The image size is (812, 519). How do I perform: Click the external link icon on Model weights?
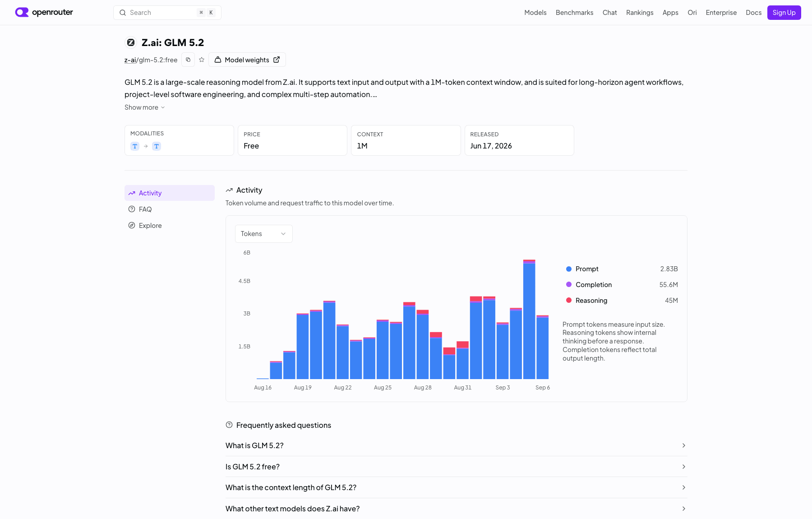click(x=277, y=60)
